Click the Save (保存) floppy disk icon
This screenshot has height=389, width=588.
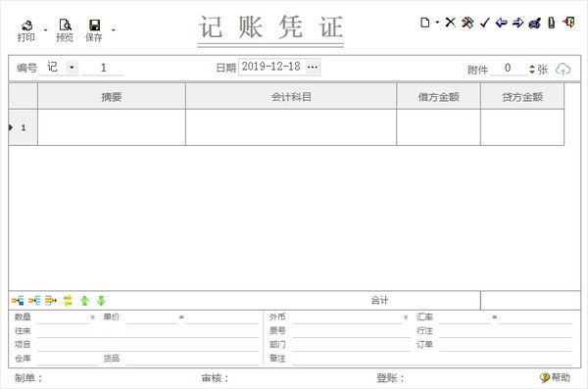pyautogui.click(x=94, y=30)
